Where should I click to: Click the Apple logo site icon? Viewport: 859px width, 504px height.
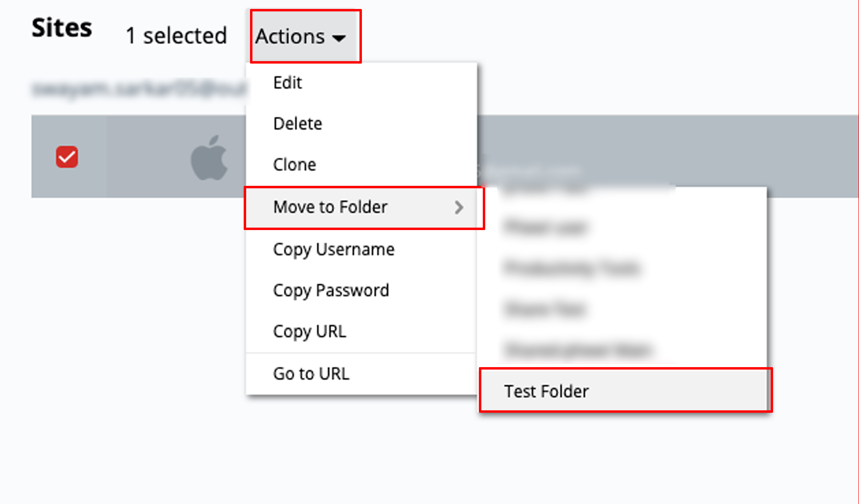(209, 157)
